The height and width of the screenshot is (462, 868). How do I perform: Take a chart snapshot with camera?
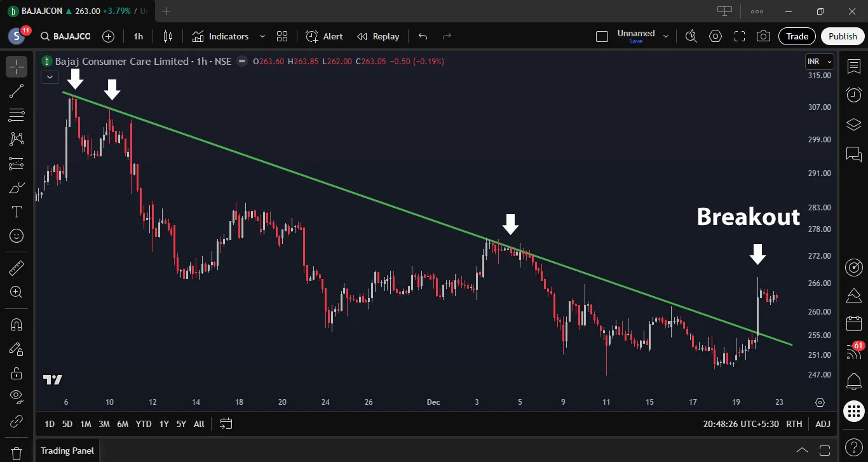[764, 36]
